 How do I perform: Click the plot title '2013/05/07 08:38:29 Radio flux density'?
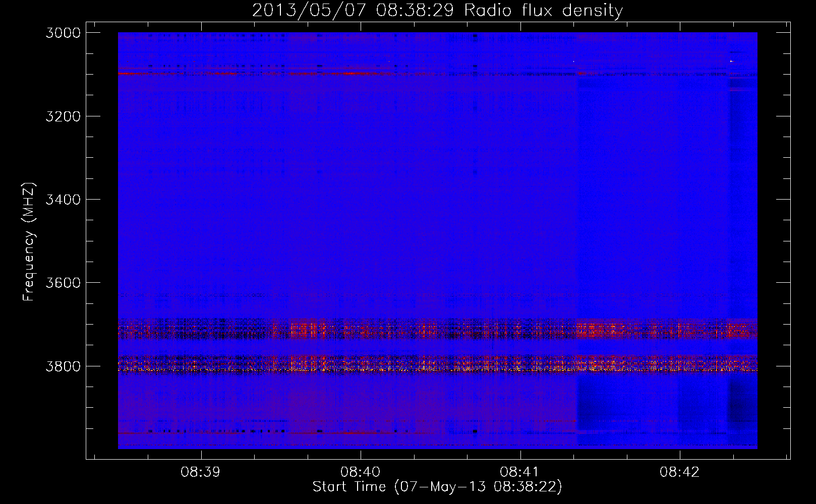coord(437,10)
